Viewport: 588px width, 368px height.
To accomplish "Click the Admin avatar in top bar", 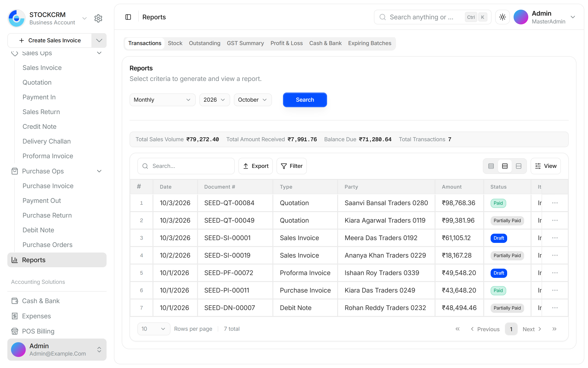I will click(521, 17).
